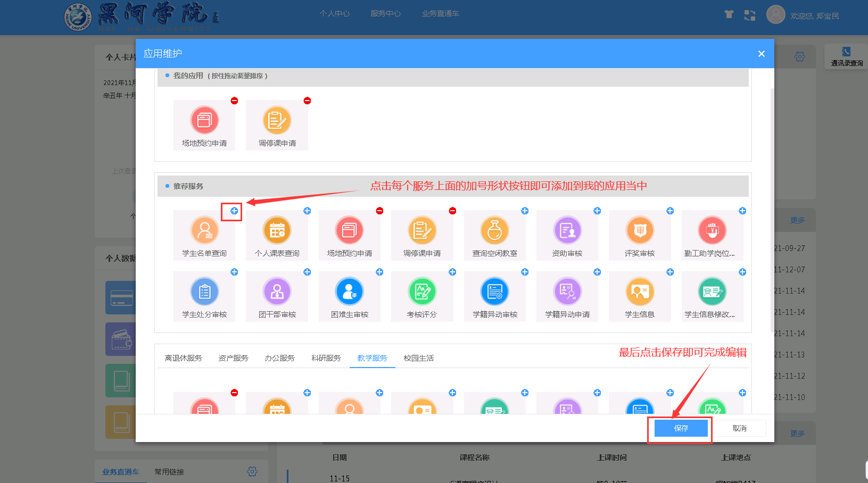Viewport: 868px width, 483px height.
Task: Remove 场地预约申请 from 我的应用 via minus
Action: click(x=234, y=101)
